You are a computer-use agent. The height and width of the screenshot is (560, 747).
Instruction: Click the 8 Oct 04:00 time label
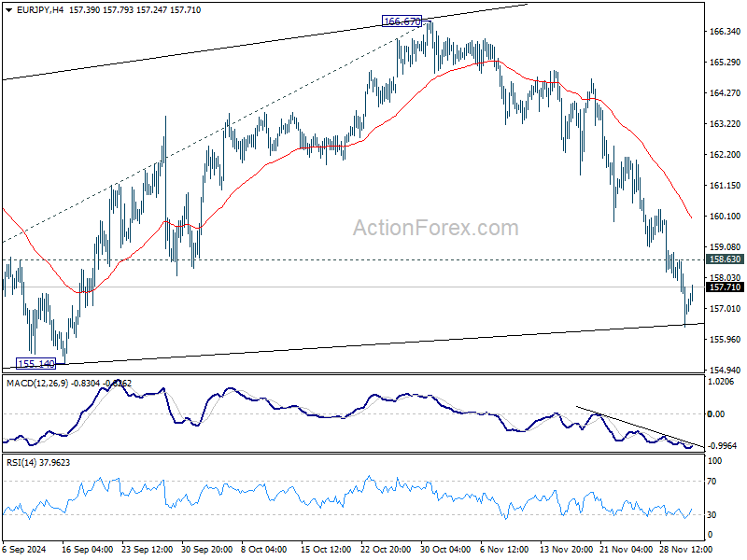tap(264, 550)
